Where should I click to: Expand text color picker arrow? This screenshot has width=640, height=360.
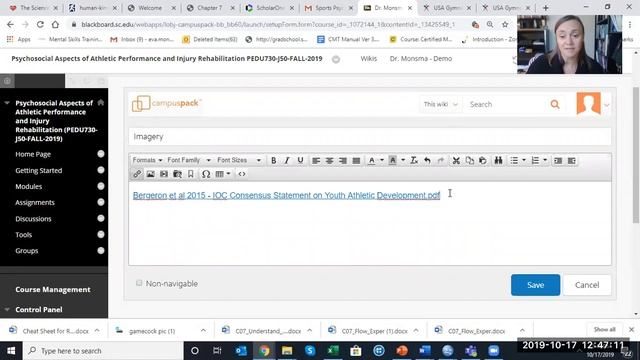pos(382,160)
